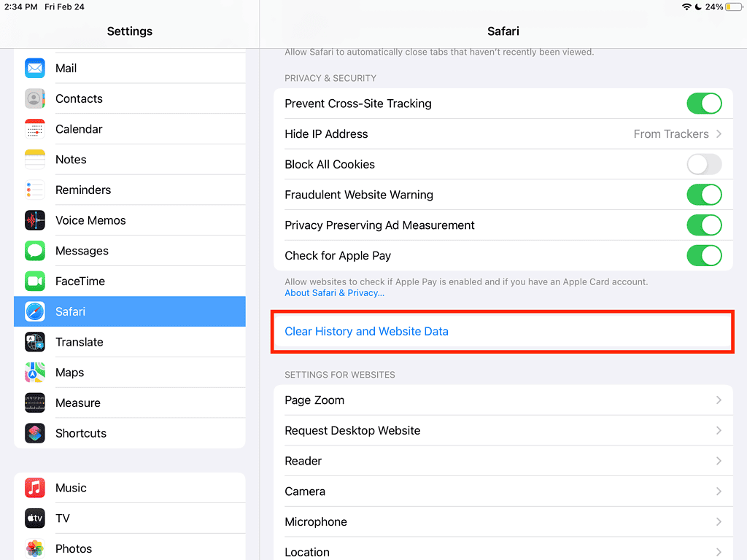747x560 pixels.
Task: Open the Page Zoom row label
Action: pyautogui.click(x=314, y=400)
